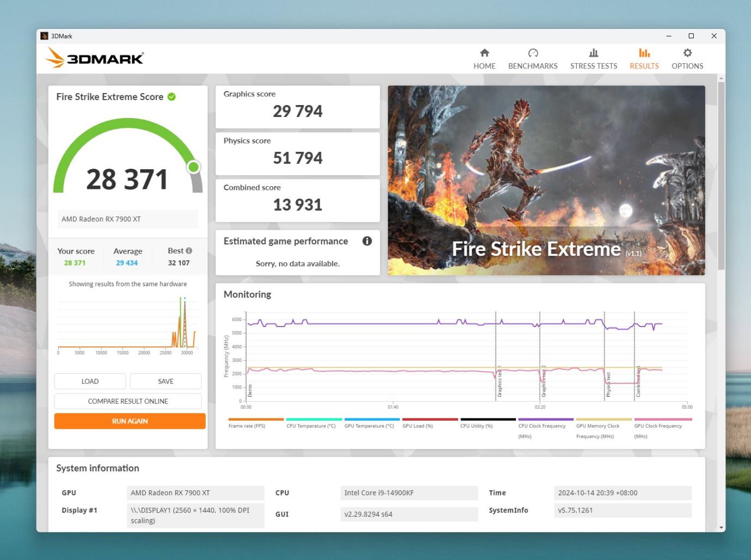Click the orange RUN AGAIN button

[x=130, y=421]
